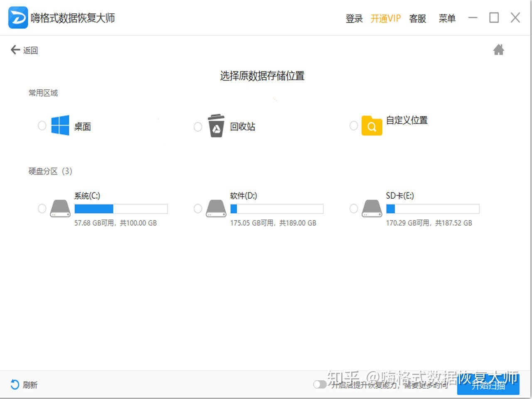Click the drive icon next to SD卡(E:)
The height and width of the screenshot is (399, 532).
371,208
